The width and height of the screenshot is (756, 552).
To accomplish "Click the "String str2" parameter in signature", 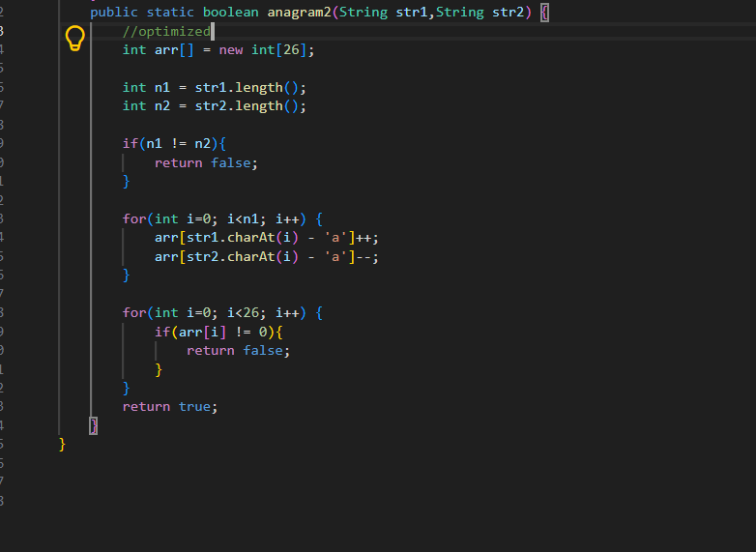I will 480,12.
